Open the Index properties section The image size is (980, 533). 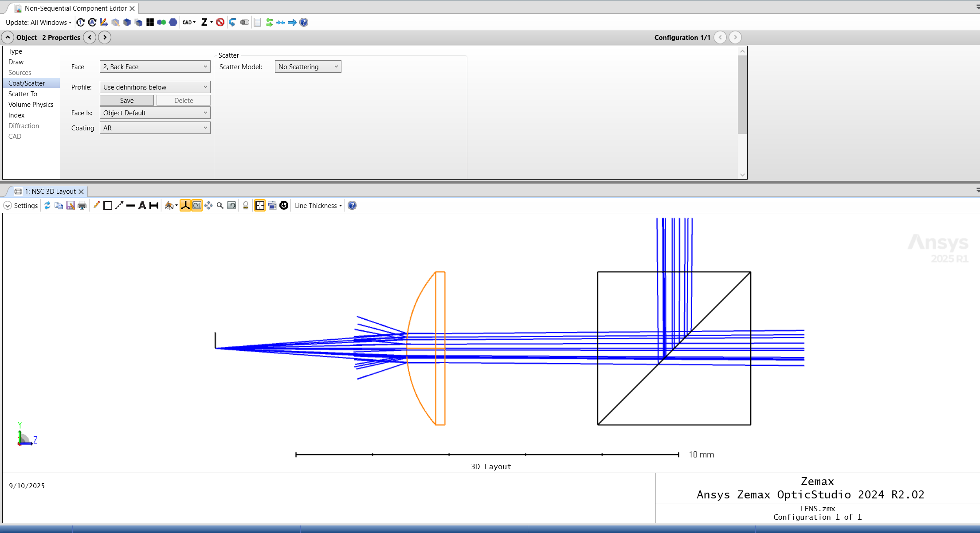tap(16, 115)
